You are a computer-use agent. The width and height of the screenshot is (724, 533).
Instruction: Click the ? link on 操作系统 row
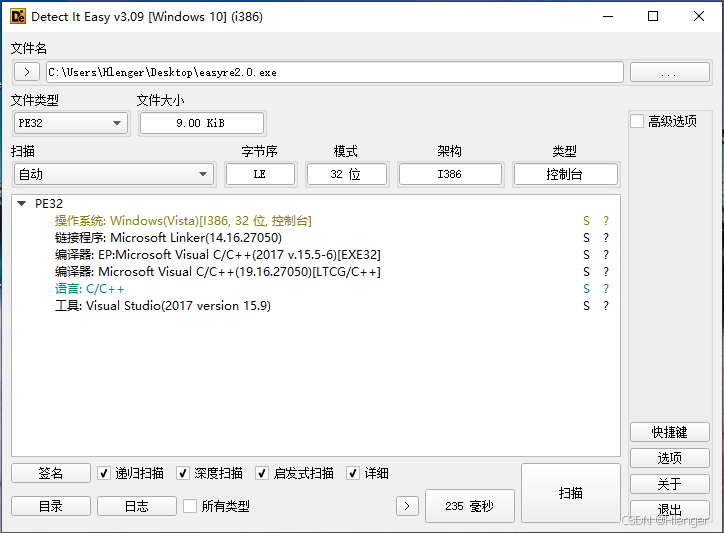(606, 221)
